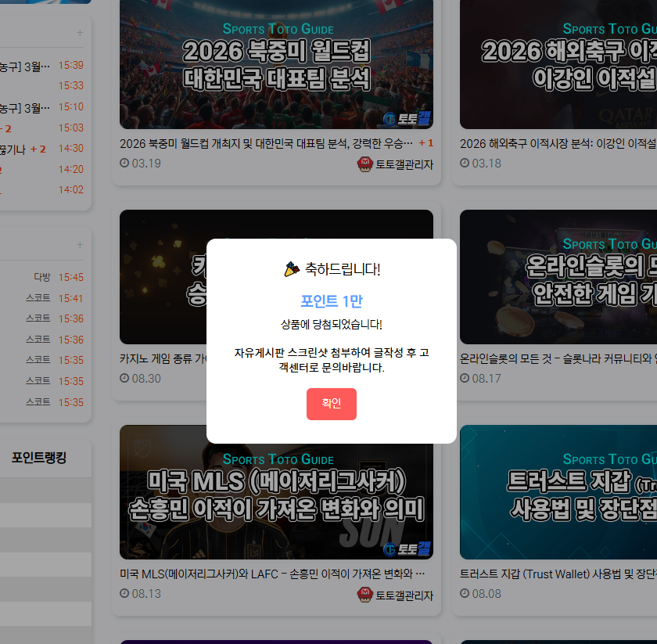Click clock icon next to 08.13 date

(124, 593)
